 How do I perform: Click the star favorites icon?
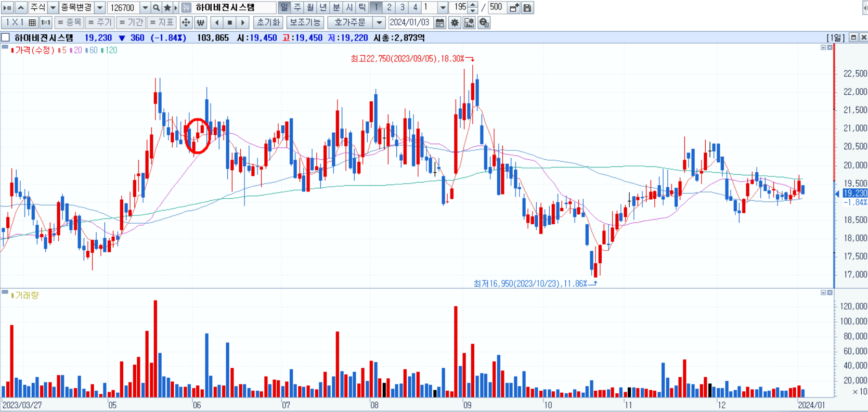[167, 8]
